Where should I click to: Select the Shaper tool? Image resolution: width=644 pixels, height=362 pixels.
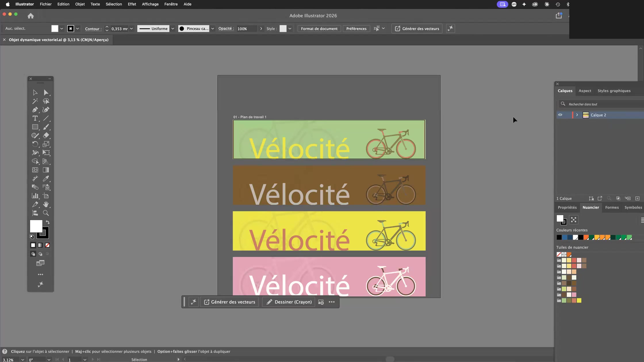35,136
